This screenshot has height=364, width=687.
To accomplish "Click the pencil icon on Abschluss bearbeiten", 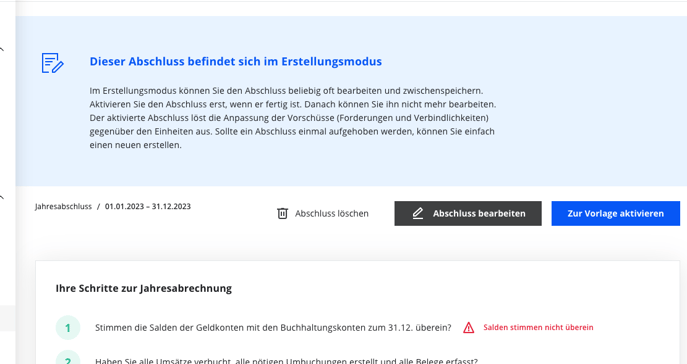I will (x=418, y=213).
